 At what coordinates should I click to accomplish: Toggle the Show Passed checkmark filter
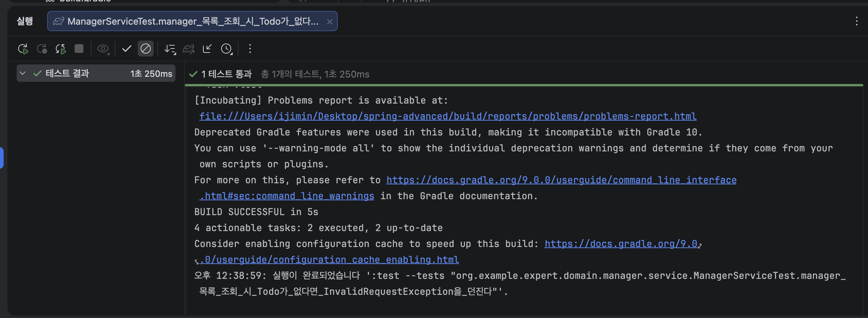(126, 49)
